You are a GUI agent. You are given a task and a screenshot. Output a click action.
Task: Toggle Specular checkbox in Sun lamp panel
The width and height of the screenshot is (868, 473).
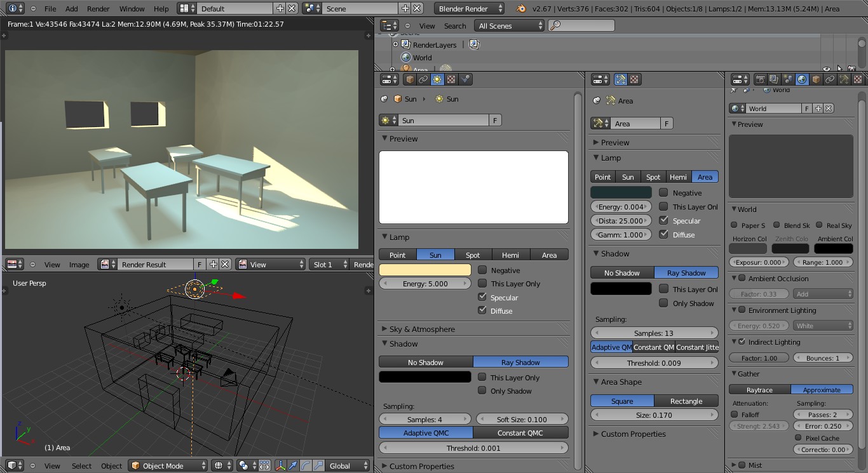click(482, 297)
